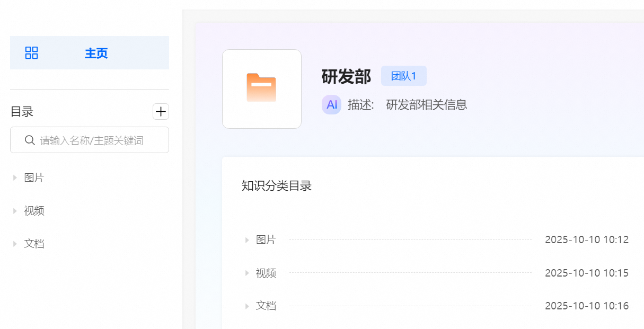Click the 目录 sidebar heading

pos(22,112)
